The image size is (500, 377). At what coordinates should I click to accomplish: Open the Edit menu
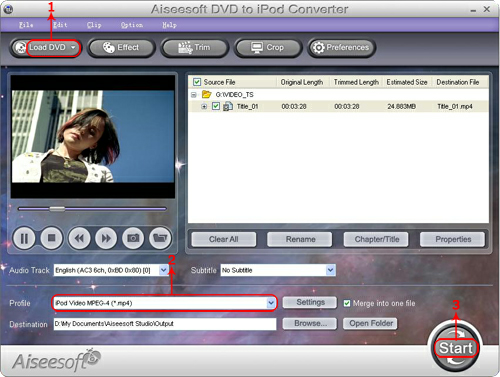[x=60, y=25]
